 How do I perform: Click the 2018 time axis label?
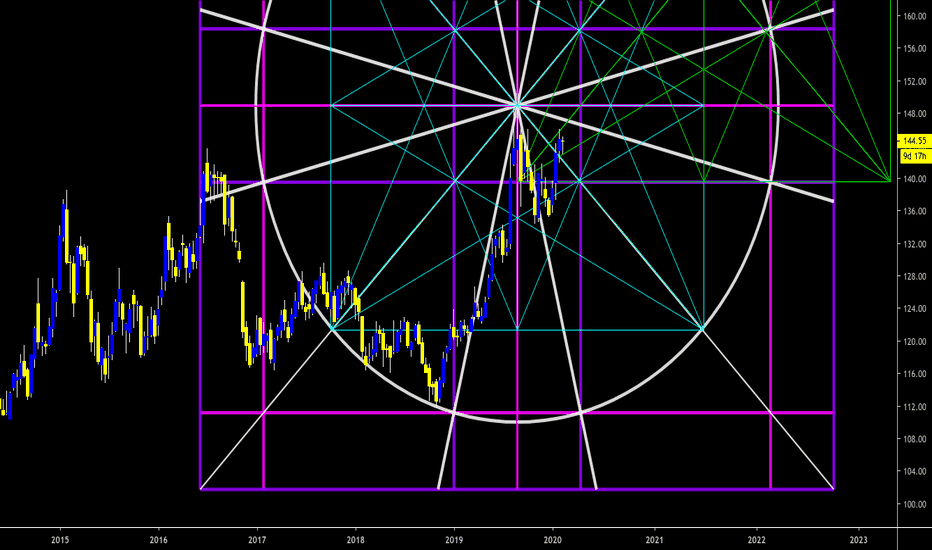coord(355,540)
